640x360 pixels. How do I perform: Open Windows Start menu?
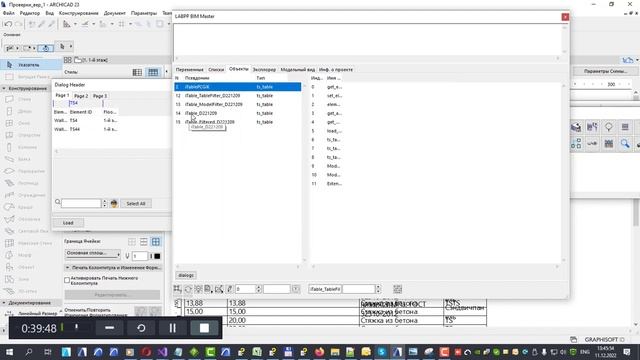pos(9,352)
